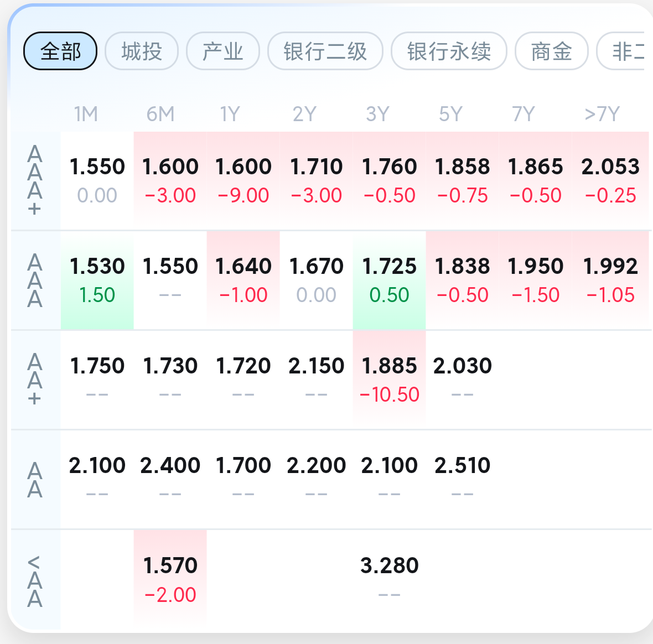Click the 5Y column header
Screen dimensions: 653x644
(450, 115)
